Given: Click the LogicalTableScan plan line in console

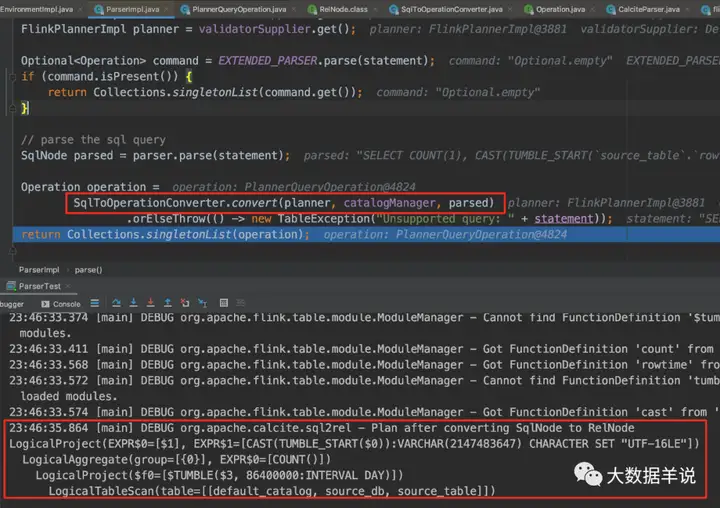Looking at the screenshot, I should click(x=272, y=491).
